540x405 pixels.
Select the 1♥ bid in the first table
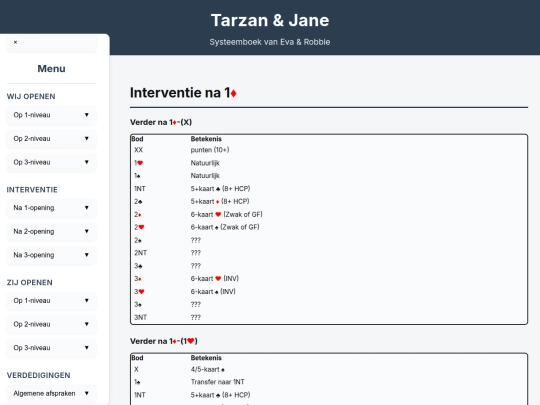138,163
